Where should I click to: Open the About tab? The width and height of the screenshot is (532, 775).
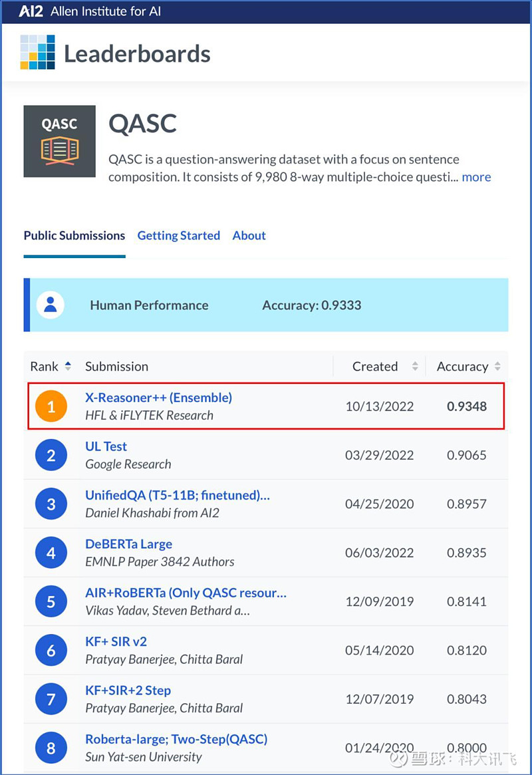249,235
